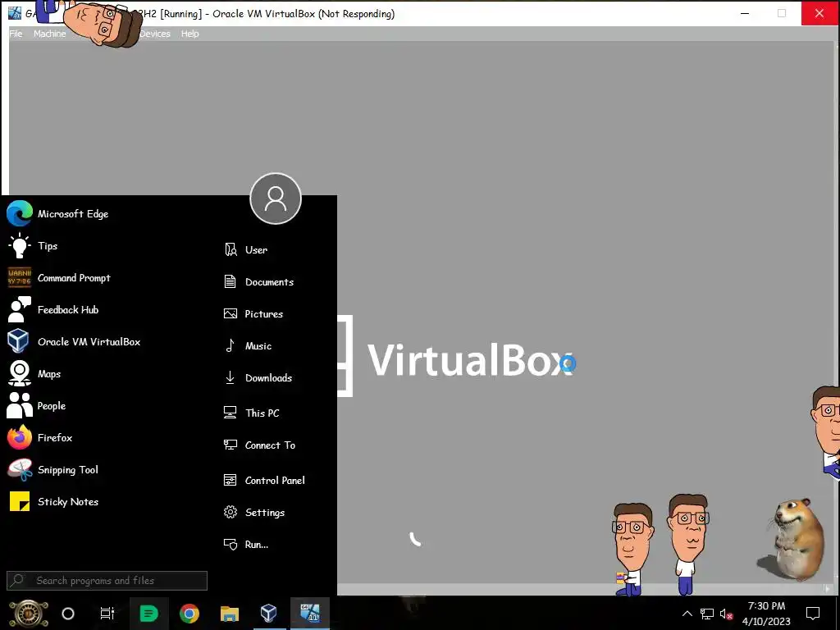Open the clock showing 7:30 PM
The width and height of the screenshot is (840, 630).
(766, 614)
